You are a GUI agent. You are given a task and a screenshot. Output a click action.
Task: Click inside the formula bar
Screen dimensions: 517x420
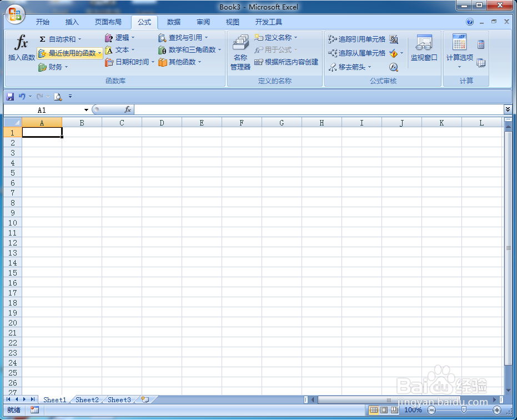click(319, 109)
